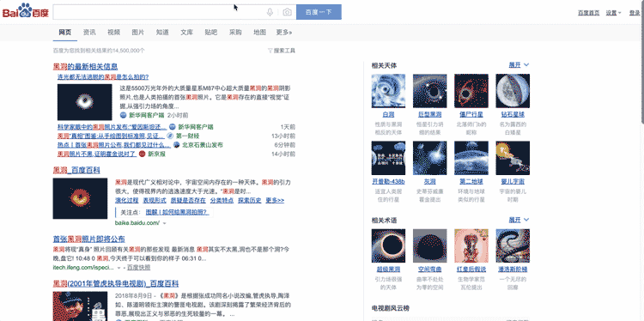Open the 空间弯曲 link
Viewport: 644px width, 321px height.
point(429,270)
